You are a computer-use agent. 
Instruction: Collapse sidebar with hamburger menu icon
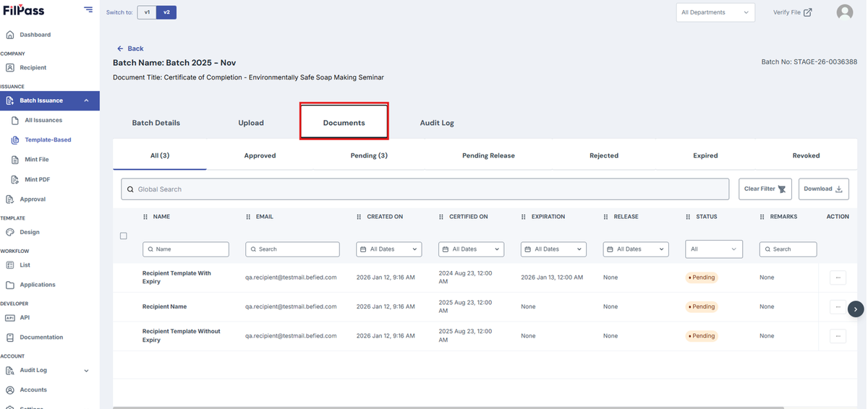tap(88, 9)
